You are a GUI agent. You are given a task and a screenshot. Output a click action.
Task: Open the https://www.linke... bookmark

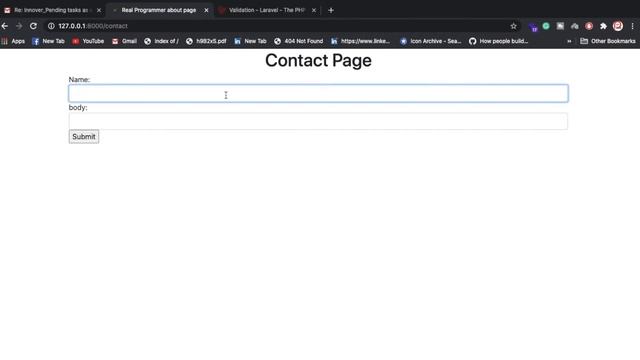360,41
